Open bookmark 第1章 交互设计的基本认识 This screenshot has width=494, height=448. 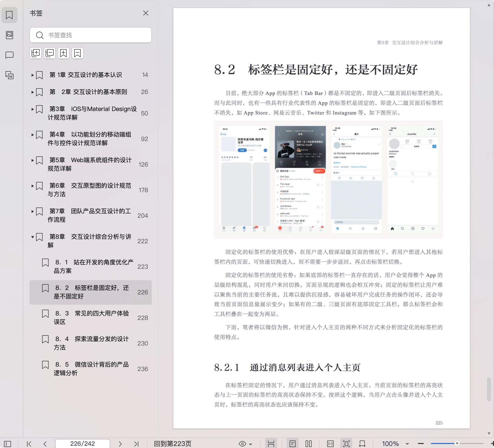point(91,75)
